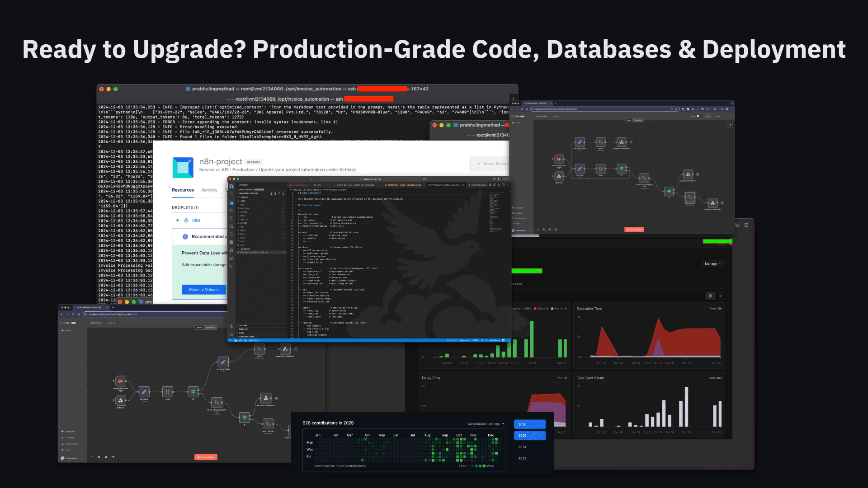Select .gitignore file in VS Code explorer
Viewport: 868px width, 488px height.
(261, 249)
